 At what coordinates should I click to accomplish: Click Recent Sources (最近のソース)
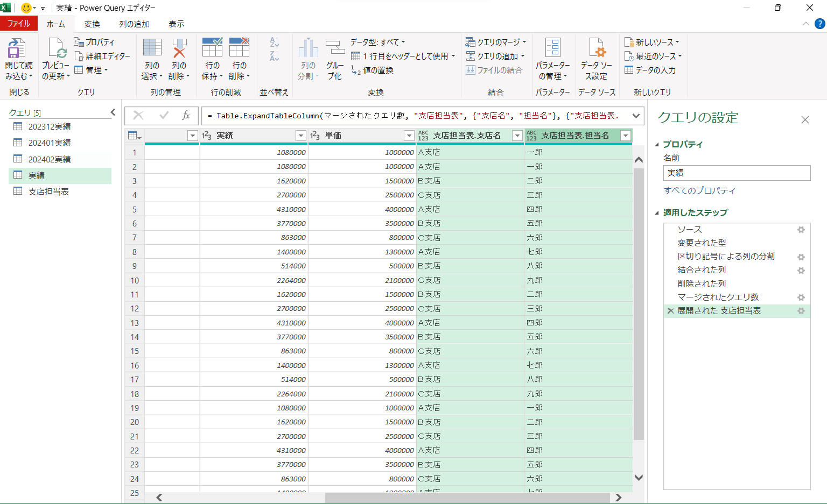pos(653,56)
